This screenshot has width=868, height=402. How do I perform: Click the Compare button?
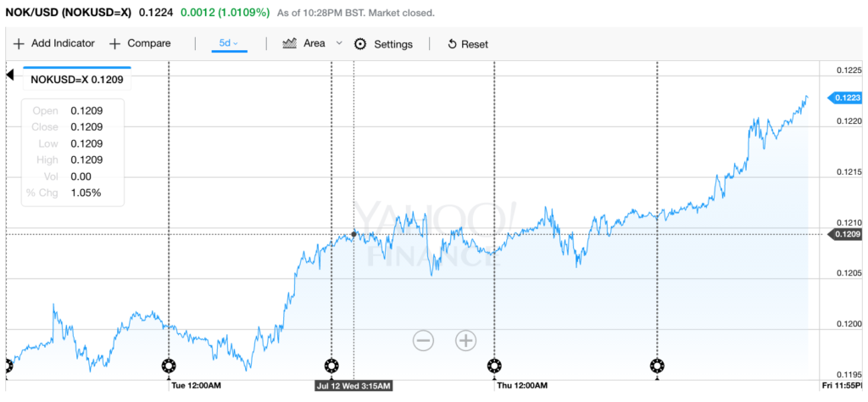140,43
